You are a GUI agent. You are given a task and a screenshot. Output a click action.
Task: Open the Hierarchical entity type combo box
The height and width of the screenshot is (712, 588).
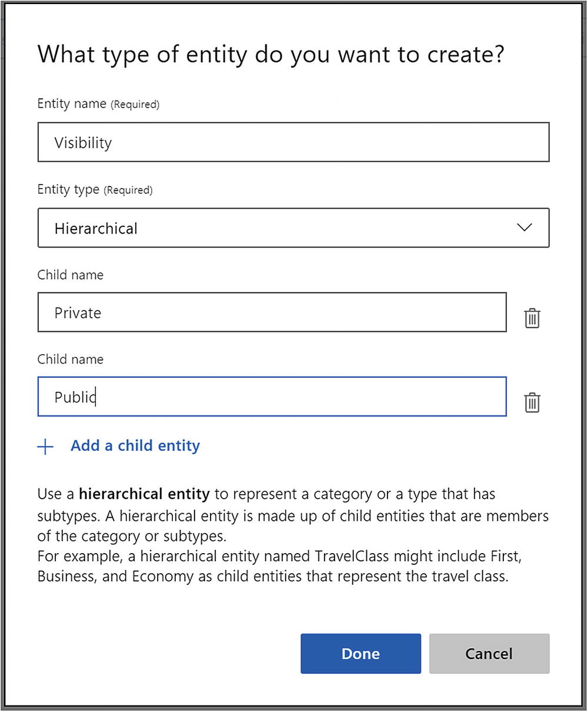(293, 228)
